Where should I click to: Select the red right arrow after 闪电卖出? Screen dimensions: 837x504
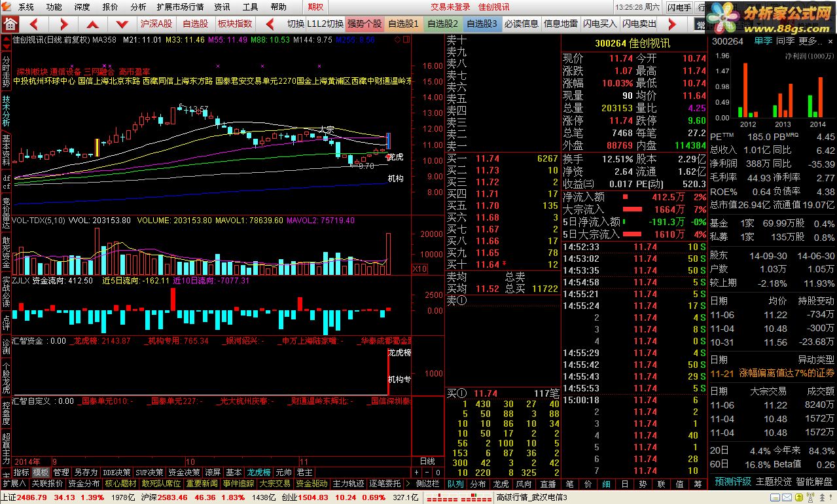point(672,24)
